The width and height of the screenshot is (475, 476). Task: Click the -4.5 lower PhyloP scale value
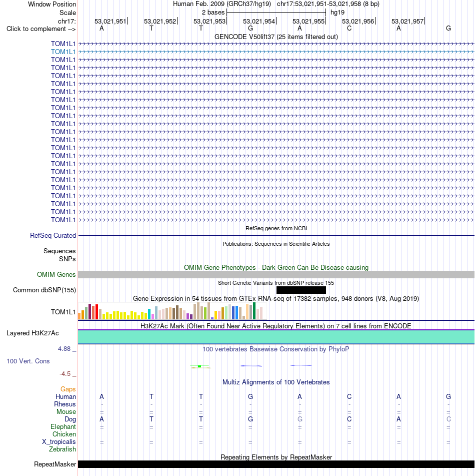[65, 374]
